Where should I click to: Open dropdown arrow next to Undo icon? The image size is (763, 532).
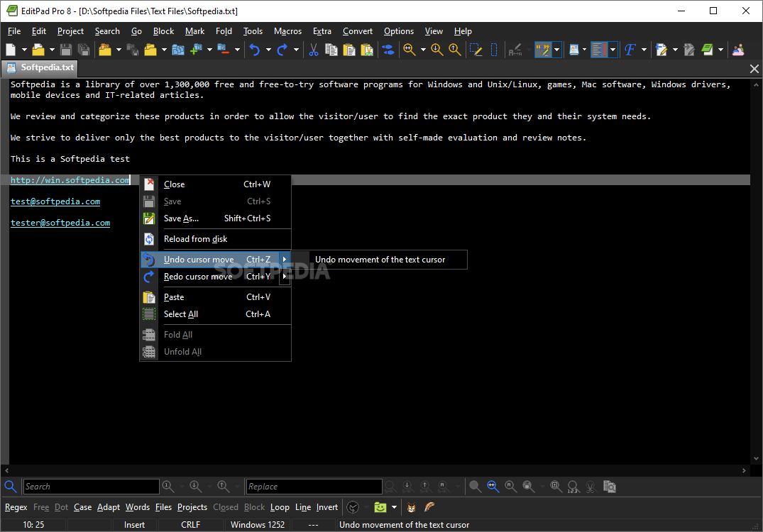(268, 50)
